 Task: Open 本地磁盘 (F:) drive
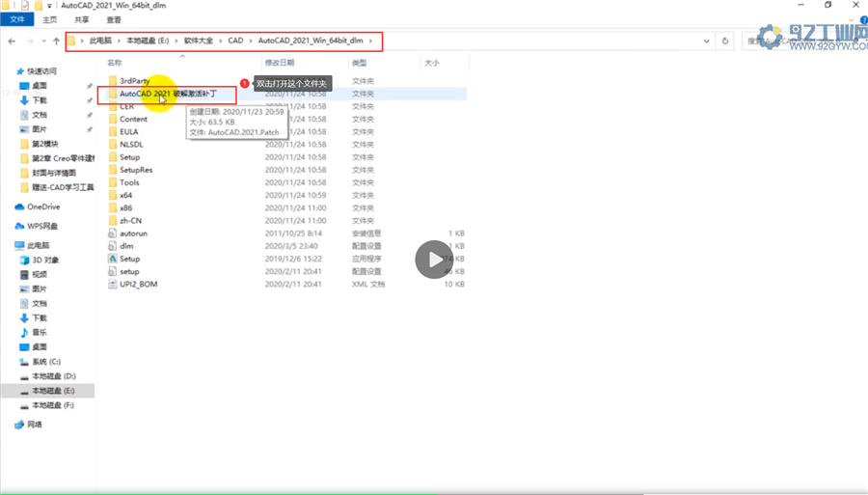click(53, 405)
